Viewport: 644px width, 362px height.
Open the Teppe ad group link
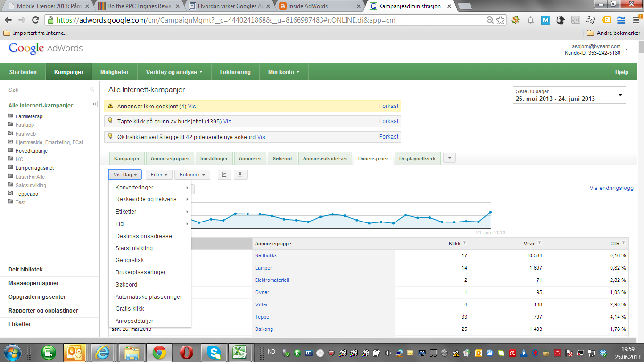[x=262, y=317]
